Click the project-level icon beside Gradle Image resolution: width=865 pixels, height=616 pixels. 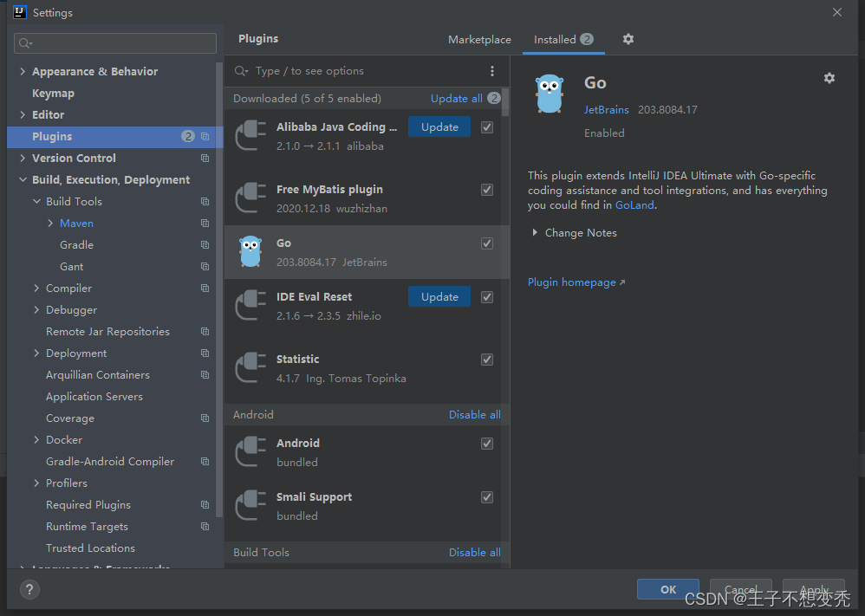click(x=205, y=245)
